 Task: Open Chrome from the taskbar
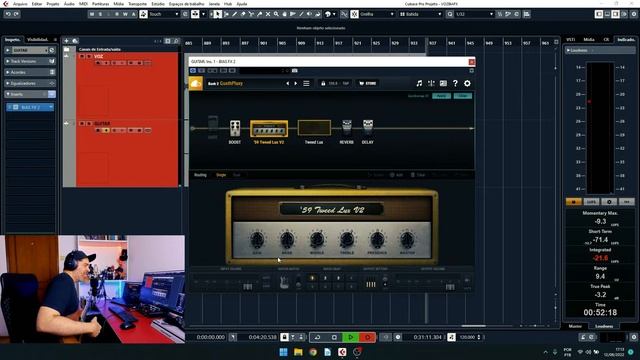(313, 352)
